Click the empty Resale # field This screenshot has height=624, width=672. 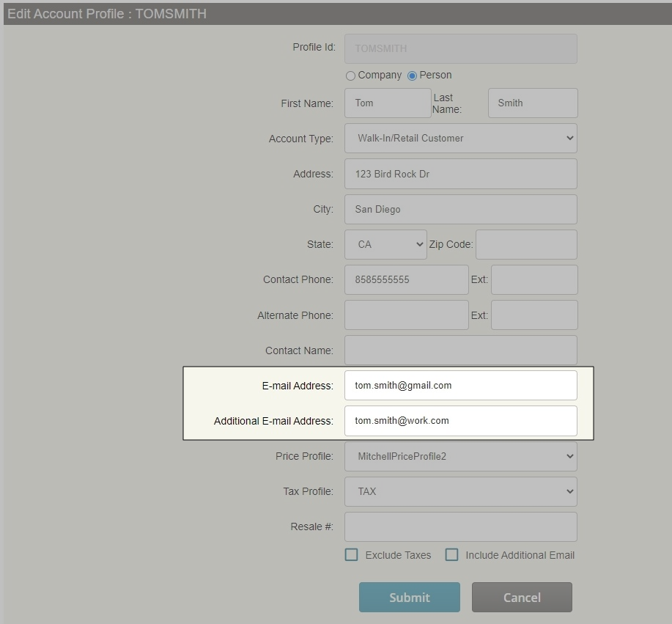click(460, 526)
